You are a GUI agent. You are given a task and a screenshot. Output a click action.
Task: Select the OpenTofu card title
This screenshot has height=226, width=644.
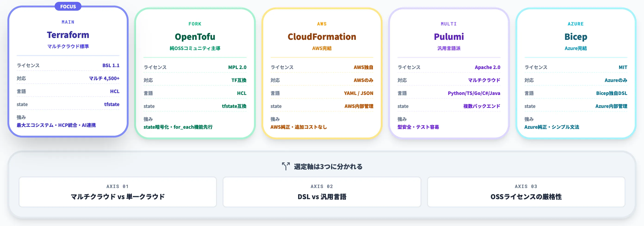coord(195,37)
